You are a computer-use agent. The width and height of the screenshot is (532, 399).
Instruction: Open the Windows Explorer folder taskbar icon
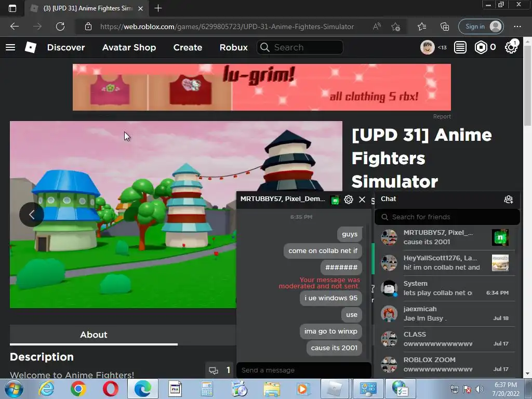(271, 389)
